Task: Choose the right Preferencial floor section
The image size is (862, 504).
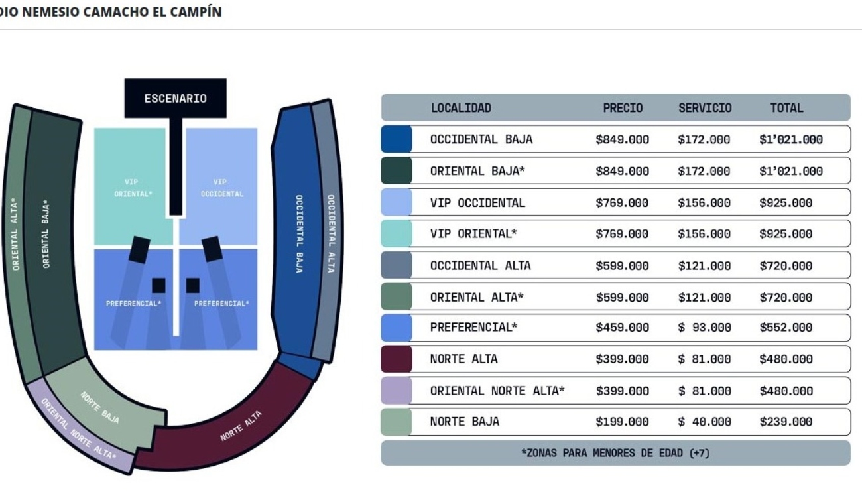Action: coord(219,299)
